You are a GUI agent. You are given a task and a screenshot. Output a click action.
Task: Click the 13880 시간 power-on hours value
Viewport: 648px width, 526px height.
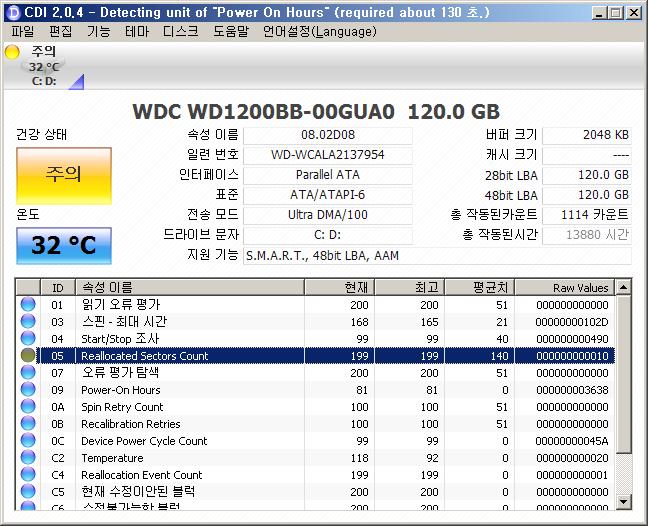point(587,235)
